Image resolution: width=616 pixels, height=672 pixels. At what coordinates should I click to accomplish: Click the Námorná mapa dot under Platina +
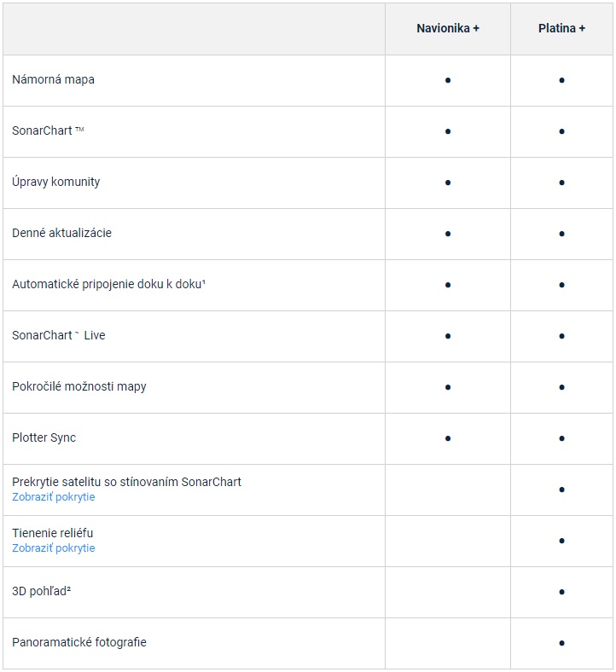pos(561,80)
